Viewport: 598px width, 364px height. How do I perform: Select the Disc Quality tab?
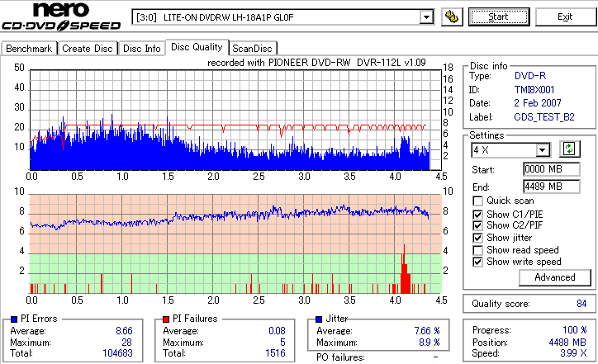point(197,47)
